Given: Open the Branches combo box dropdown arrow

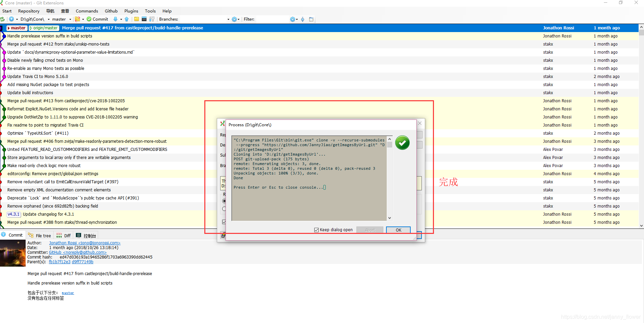Looking at the screenshot, I should click(228, 19).
